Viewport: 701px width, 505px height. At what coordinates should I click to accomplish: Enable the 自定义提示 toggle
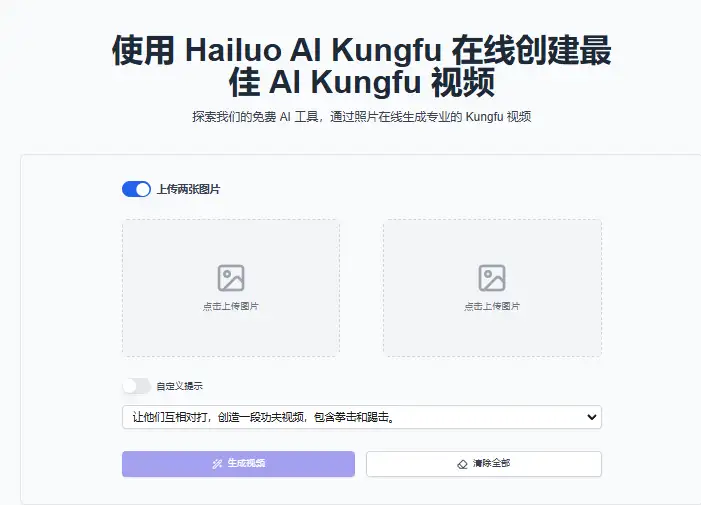[136, 386]
